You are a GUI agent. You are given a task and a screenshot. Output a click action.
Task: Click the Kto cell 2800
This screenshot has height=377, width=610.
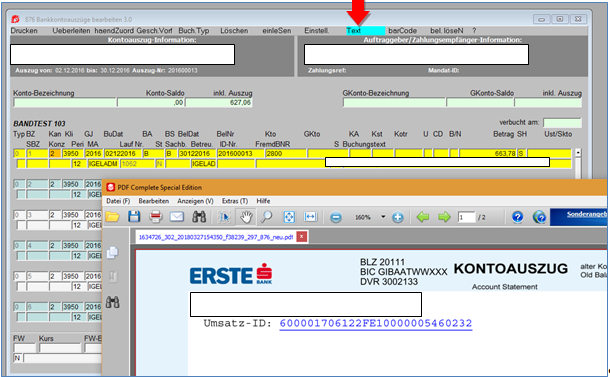285,153
